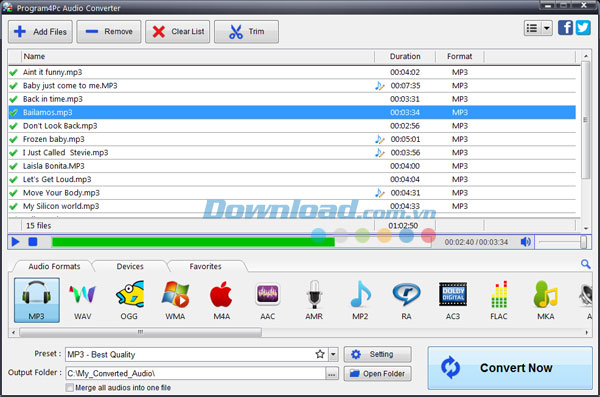Toggle the check for Back in time.mp3

tap(14, 99)
